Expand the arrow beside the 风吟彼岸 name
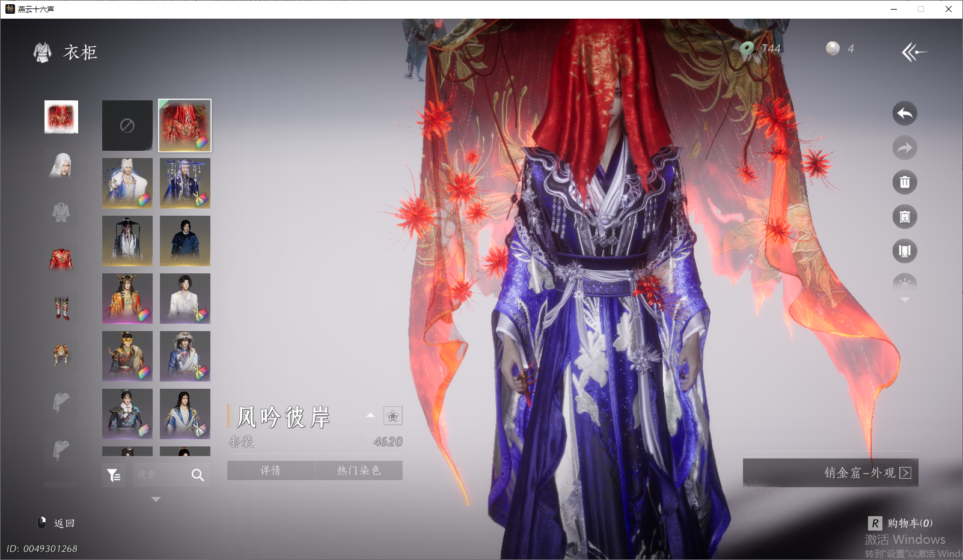This screenshot has height=560, width=963. [370, 415]
